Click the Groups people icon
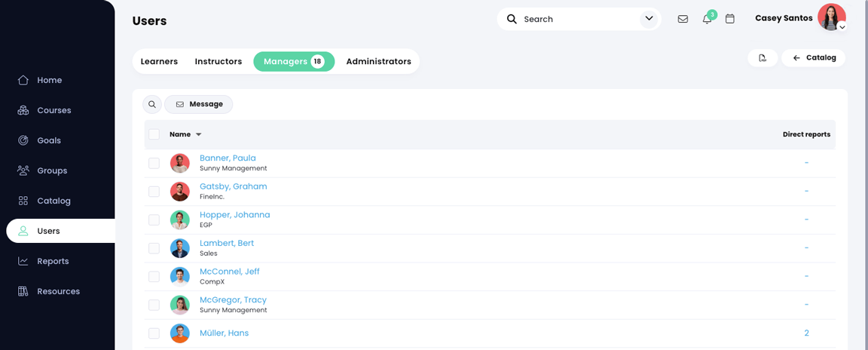Viewport: 868px width, 350px height. 23,170
